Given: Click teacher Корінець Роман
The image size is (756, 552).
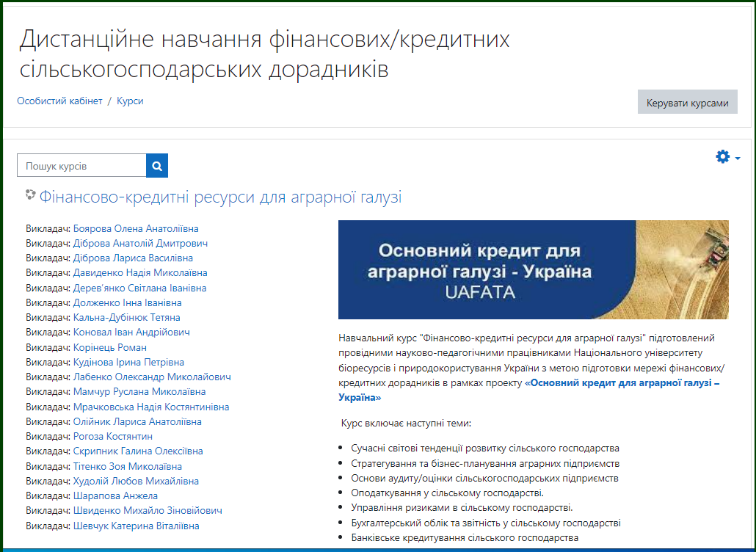Looking at the screenshot, I should [110, 347].
